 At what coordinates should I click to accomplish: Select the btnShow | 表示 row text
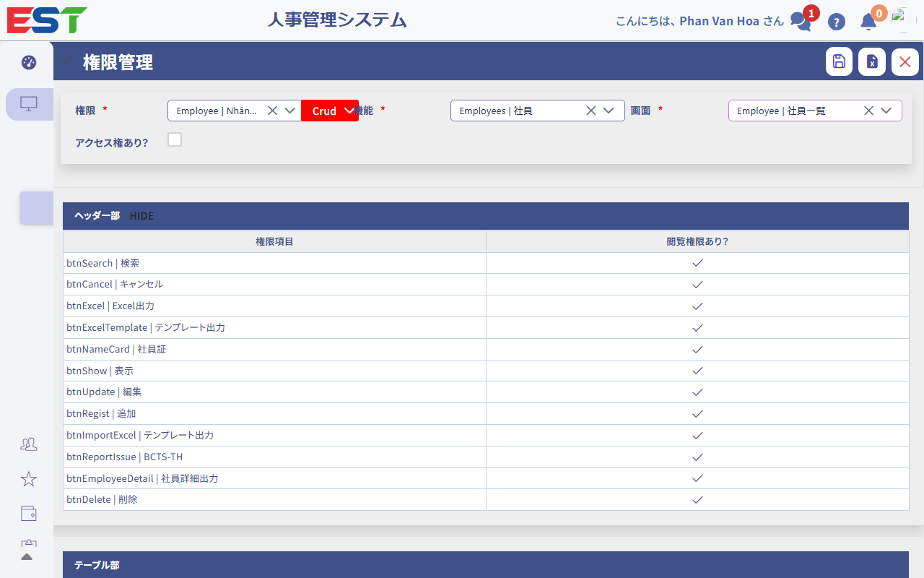click(x=100, y=371)
